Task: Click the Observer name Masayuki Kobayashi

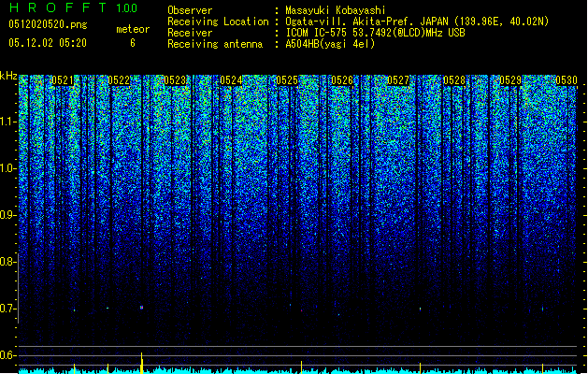Action: point(336,10)
